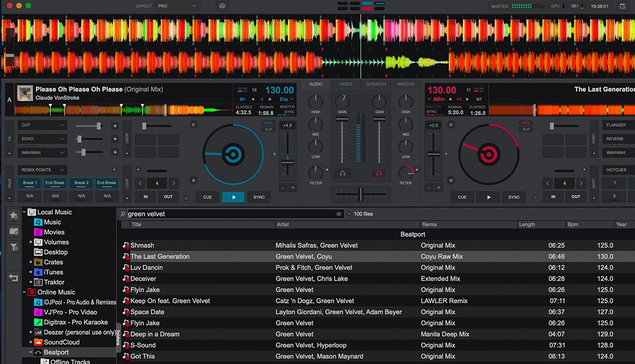Click the right deck pitch fader

click(x=433, y=154)
